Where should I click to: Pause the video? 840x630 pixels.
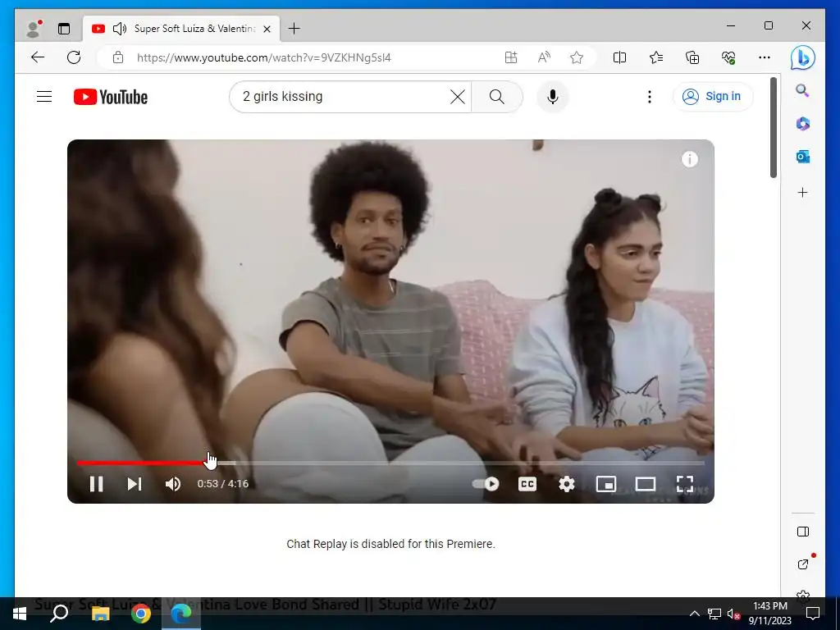97,484
